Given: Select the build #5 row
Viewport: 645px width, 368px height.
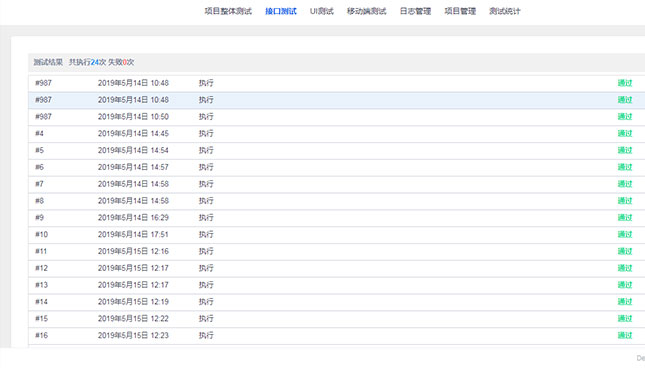Looking at the screenshot, I should pyautogui.click(x=336, y=151).
